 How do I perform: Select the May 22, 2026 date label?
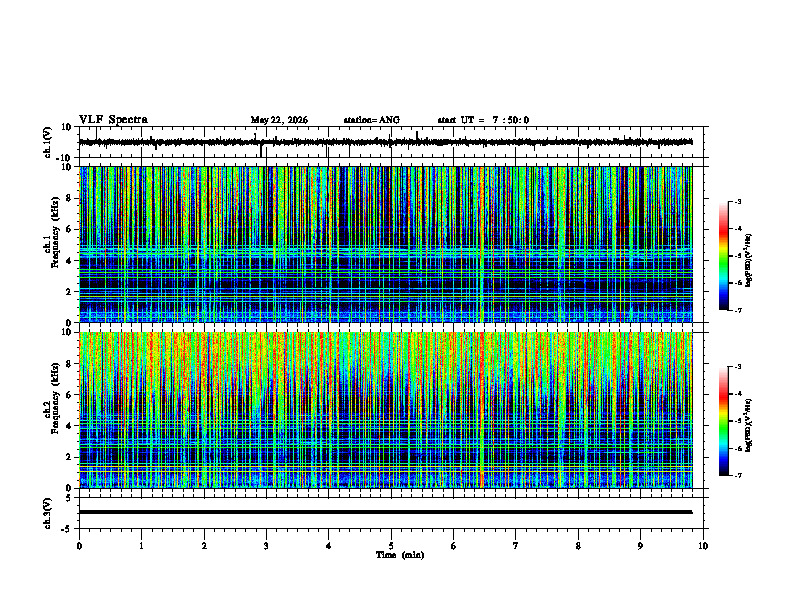[279, 120]
